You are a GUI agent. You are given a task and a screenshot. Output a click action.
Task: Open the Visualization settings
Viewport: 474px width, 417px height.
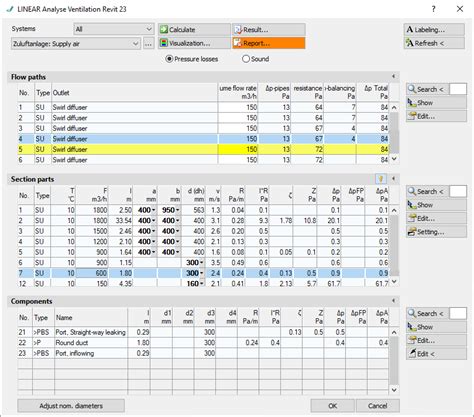pos(194,43)
